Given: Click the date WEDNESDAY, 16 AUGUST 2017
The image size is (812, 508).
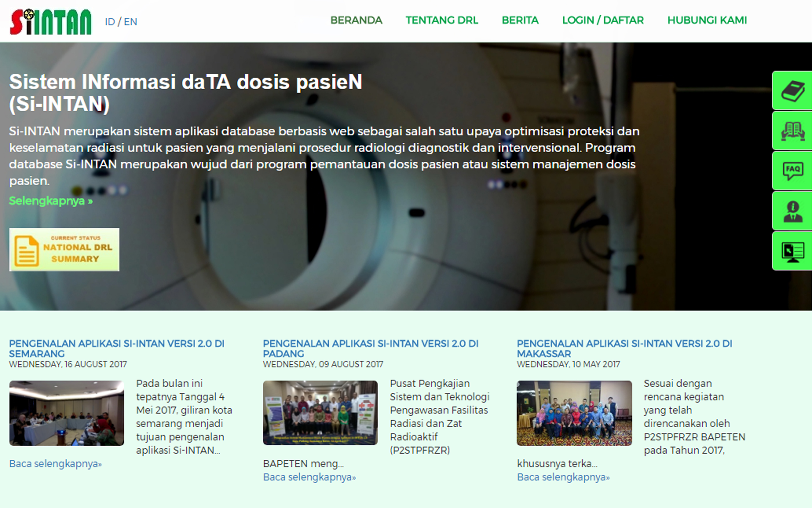Looking at the screenshot, I should point(68,364).
